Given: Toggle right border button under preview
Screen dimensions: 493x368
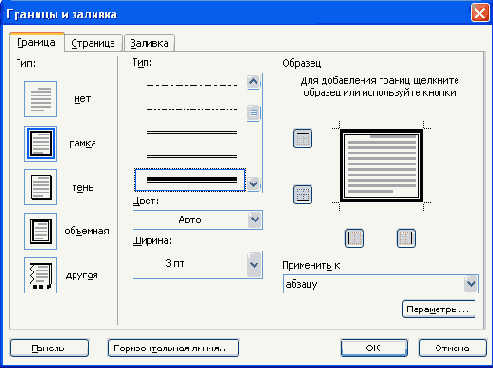Looking at the screenshot, I should [406, 238].
